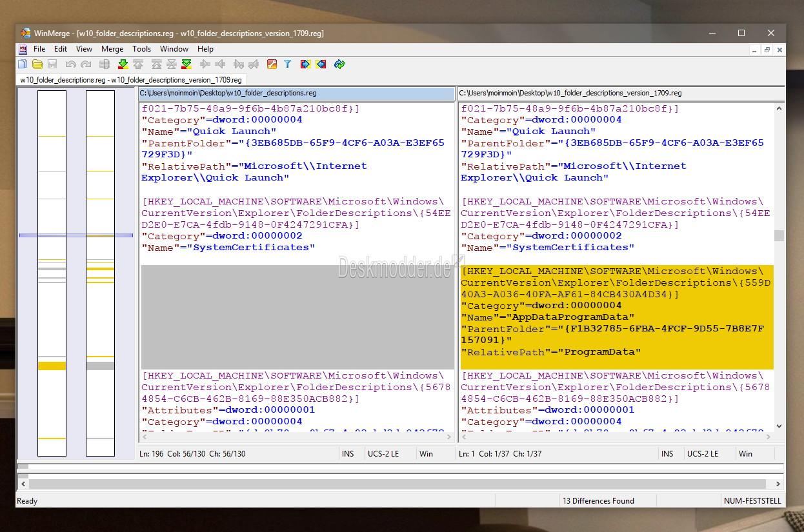Screen dimensions: 804x532
Task: Open Options via the wrench icon
Action: [x=272, y=64]
